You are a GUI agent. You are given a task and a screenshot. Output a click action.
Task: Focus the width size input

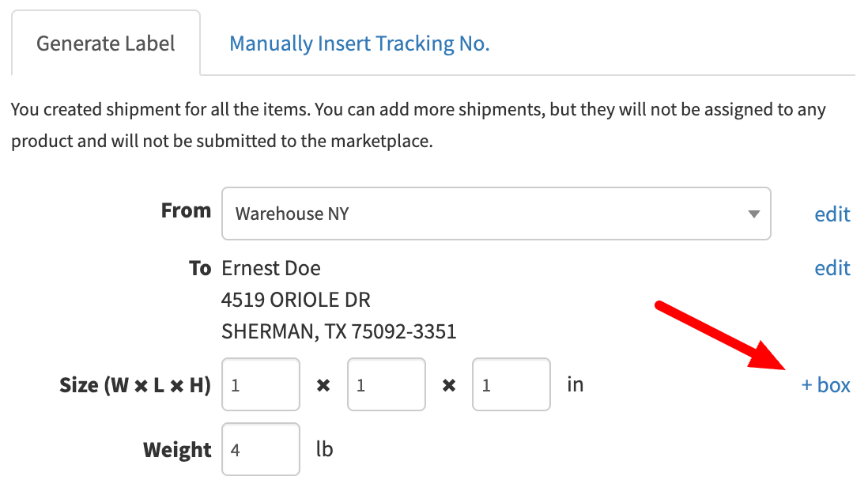point(261,385)
